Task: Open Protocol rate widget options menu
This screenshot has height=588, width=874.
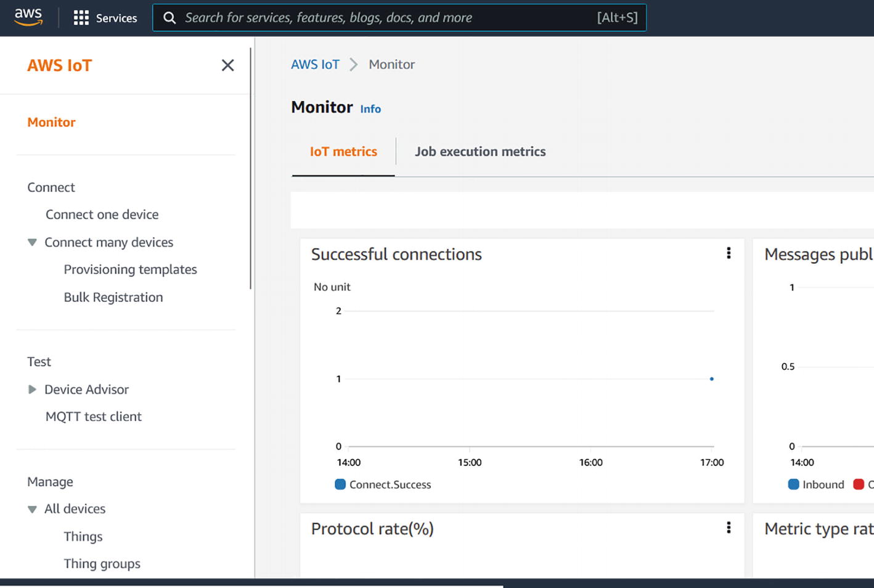Action: 729,528
